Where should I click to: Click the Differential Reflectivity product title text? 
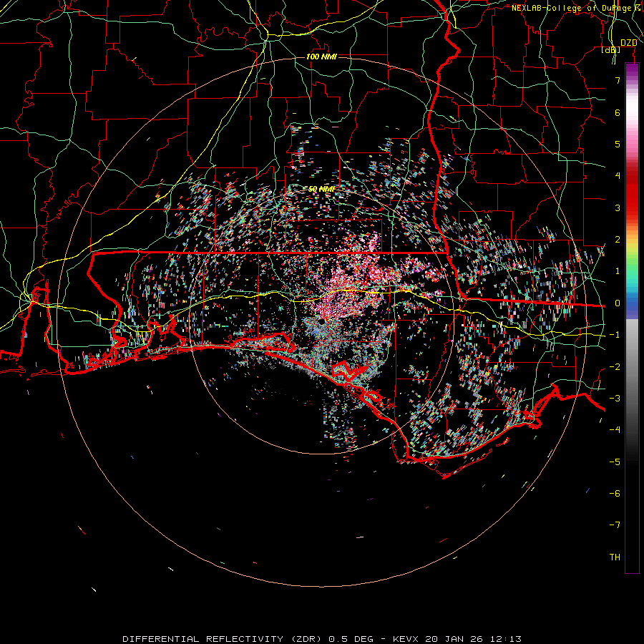click(x=224, y=639)
